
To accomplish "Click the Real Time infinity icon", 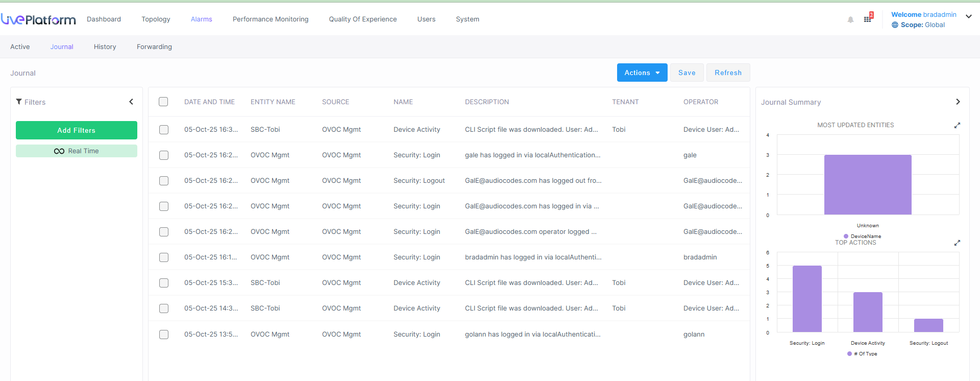I will pyautogui.click(x=59, y=151).
